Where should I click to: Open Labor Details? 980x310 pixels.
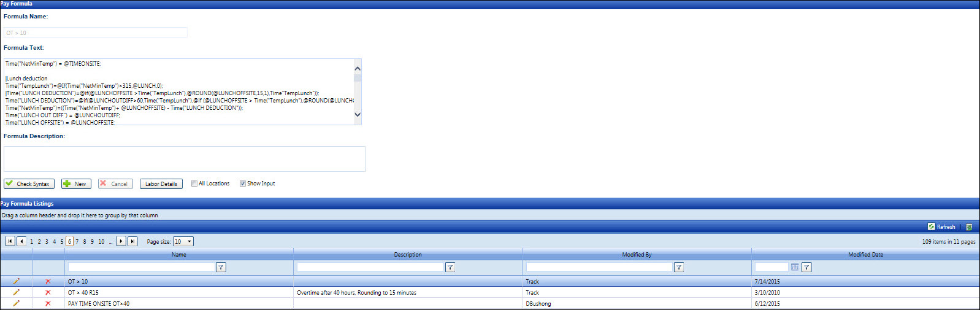tap(161, 184)
